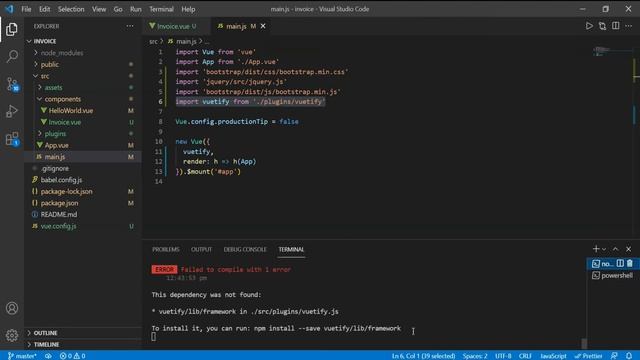Open the Edit menu

[44, 9]
